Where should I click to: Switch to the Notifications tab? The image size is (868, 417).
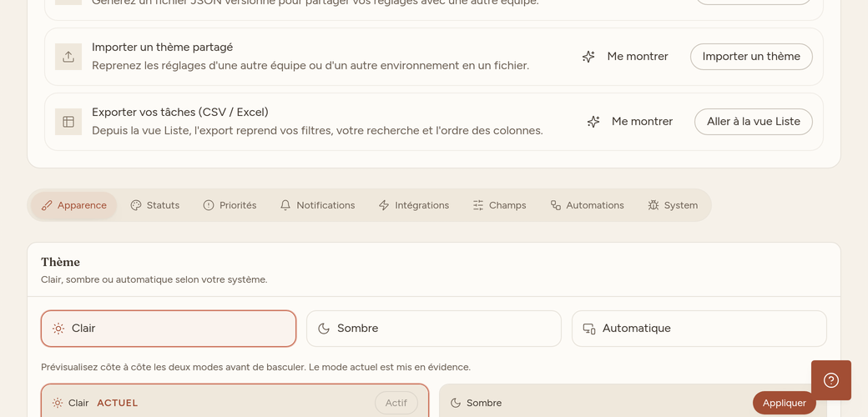318,205
